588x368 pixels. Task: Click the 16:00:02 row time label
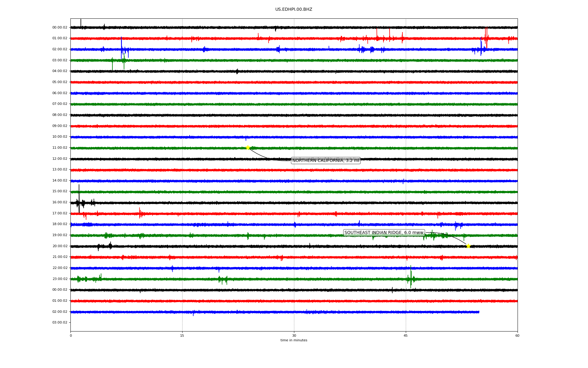pos(60,202)
